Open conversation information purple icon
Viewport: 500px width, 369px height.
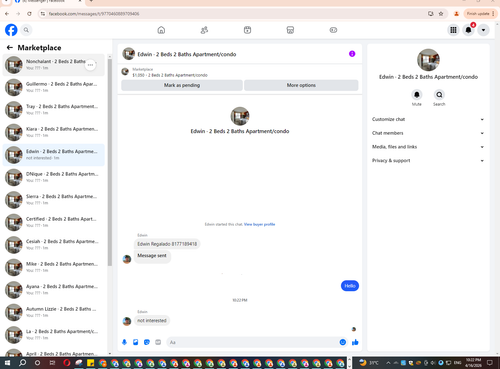click(352, 54)
